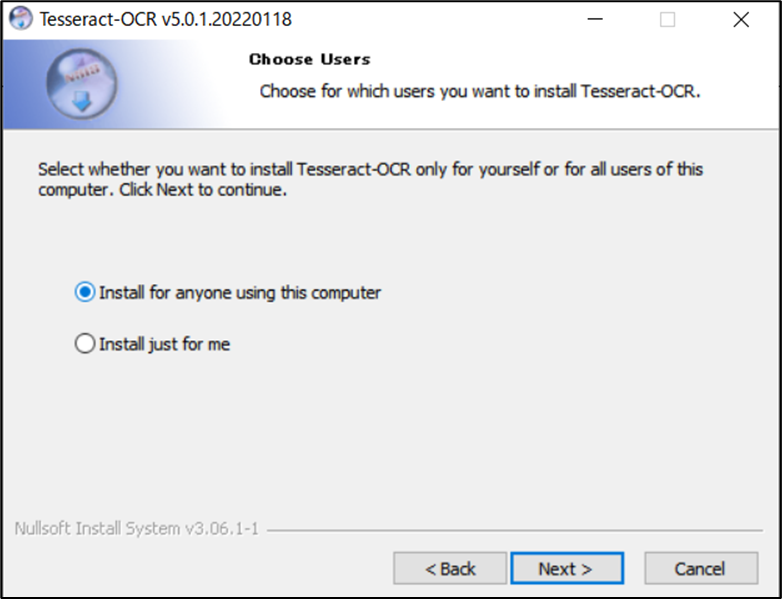Click the blank area below the radio options

390,440
